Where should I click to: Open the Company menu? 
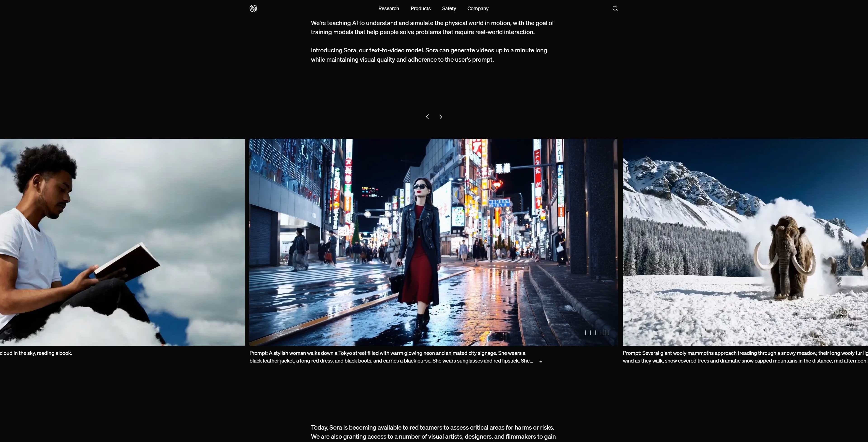click(x=477, y=8)
